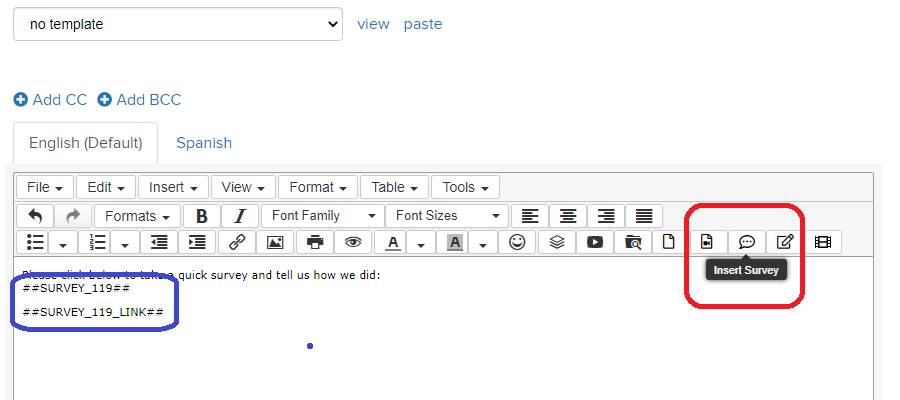Decrease paragraph indent
Viewport: 900px width, 400px height.
[x=159, y=242]
